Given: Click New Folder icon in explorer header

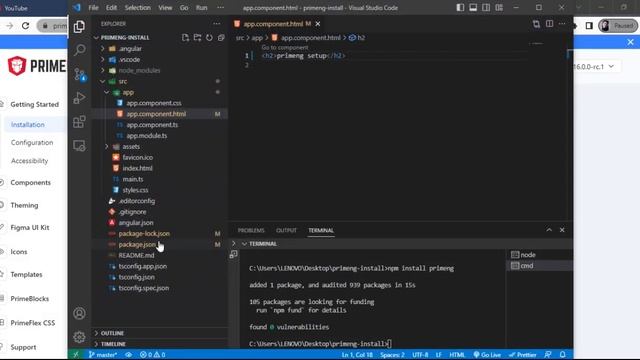Looking at the screenshot, I should pos(197,38).
